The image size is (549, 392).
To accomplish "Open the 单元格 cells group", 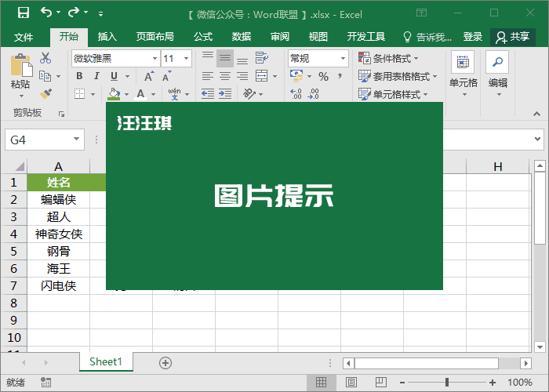I will click(464, 74).
